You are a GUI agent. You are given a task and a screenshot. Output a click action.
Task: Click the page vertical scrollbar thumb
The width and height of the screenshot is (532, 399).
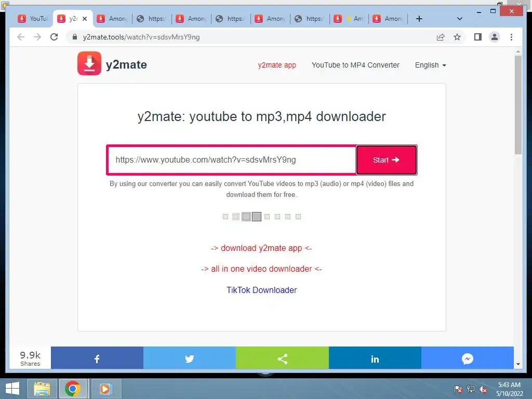point(518,105)
